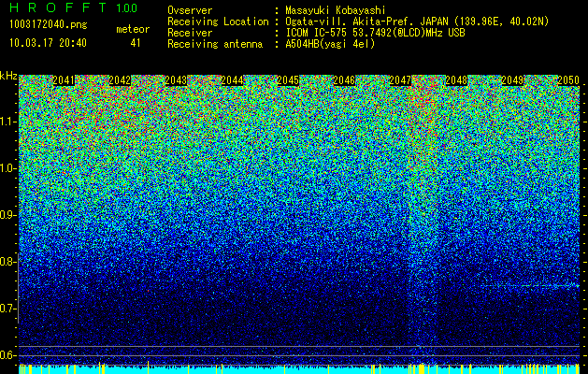588x374 pixels.
Task: Click the 2045 time marker label
Action: (288, 80)
